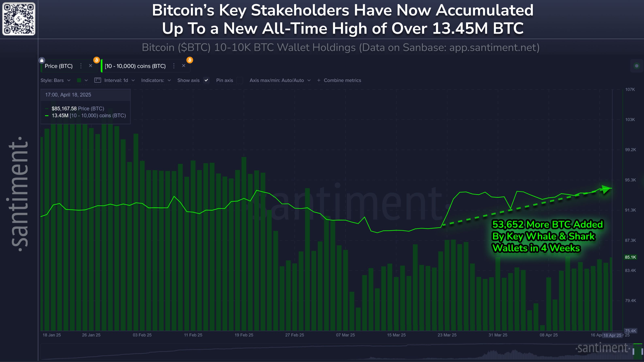Select the [10 - 10,000) coins (BTC) metric tab
Viewport: 644px width, 362px height.
tap(135, 66)
